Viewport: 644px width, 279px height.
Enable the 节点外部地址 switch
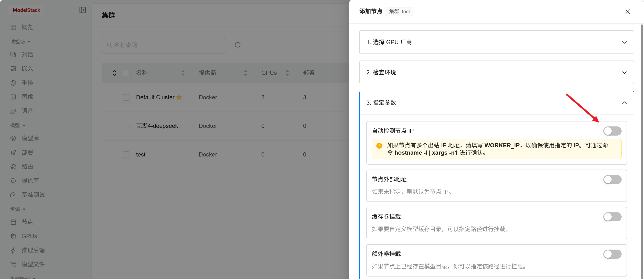click(612, 179)
